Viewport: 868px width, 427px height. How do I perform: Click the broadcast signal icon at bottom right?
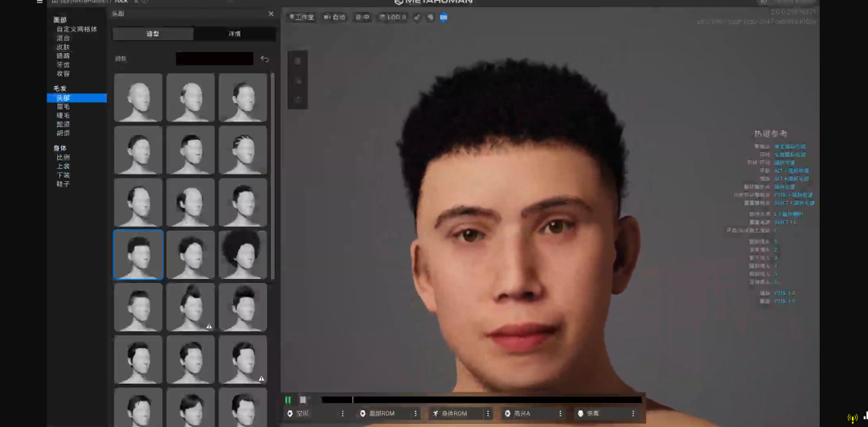tap(853, 418)
